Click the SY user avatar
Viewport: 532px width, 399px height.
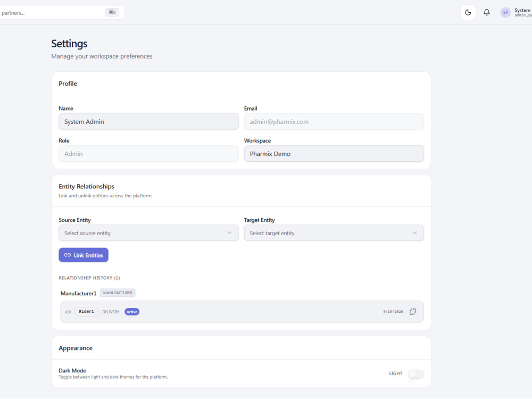[x=505, y=13]
